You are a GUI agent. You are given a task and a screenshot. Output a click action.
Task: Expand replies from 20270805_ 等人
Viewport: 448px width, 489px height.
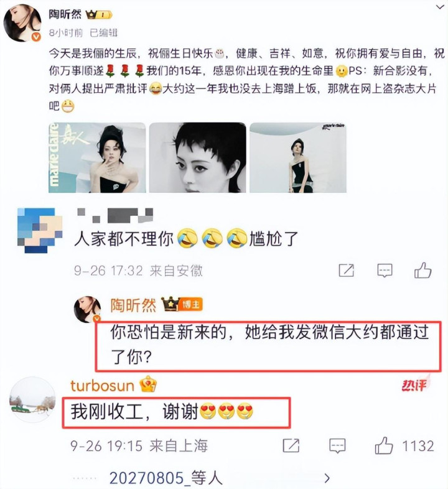220,478
